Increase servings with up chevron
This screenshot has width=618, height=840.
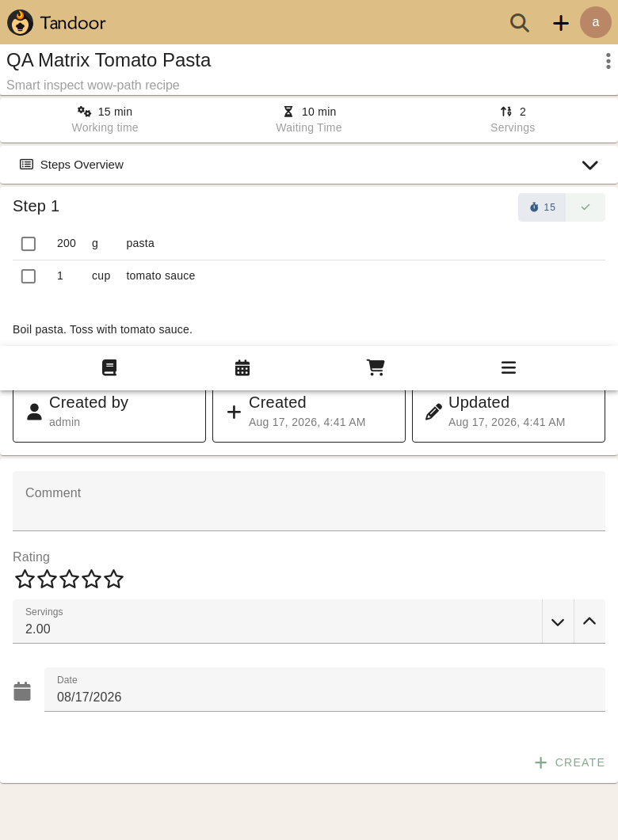pos(589,621)
